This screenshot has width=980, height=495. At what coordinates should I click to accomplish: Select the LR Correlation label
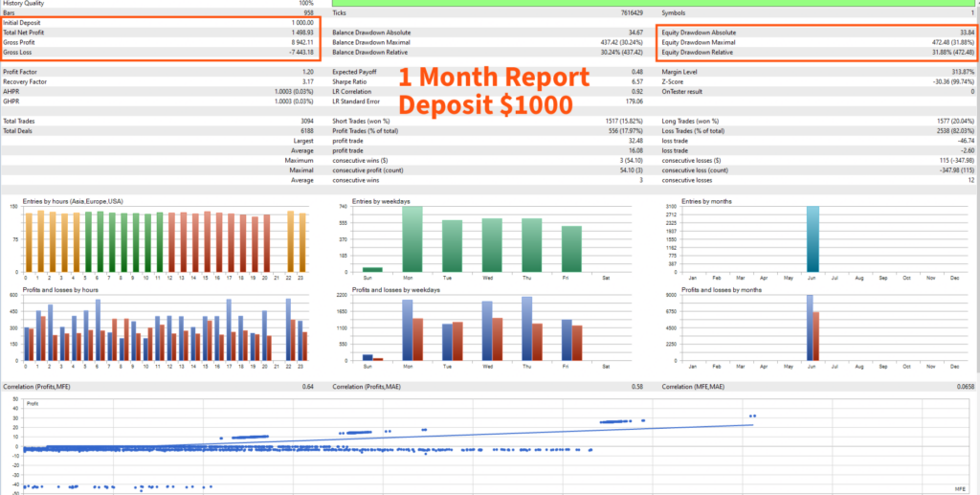[351, 91]
